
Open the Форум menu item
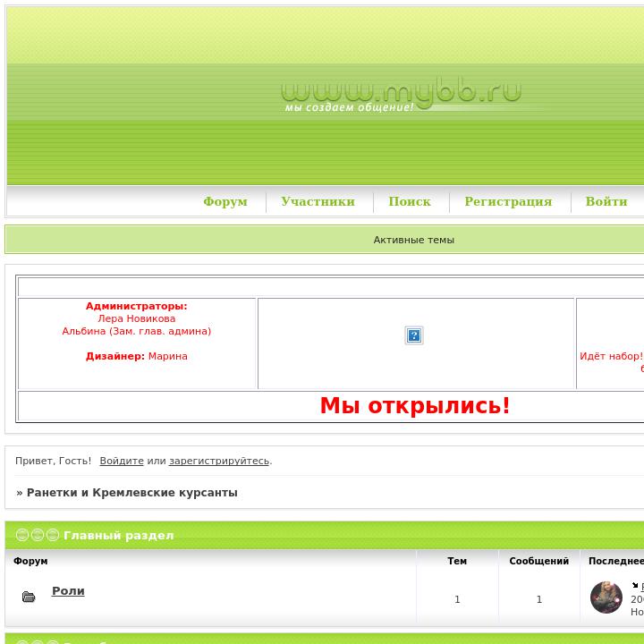click(225, 201)
